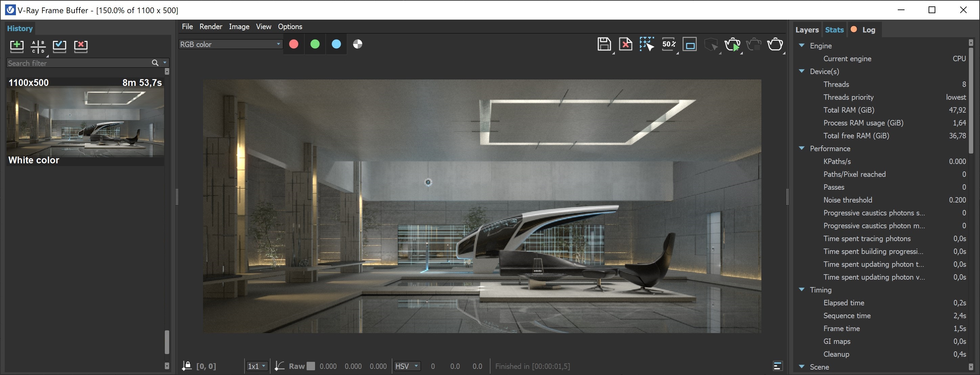Switch to the Log tab
980x375 pixels.
click(869, 29)
